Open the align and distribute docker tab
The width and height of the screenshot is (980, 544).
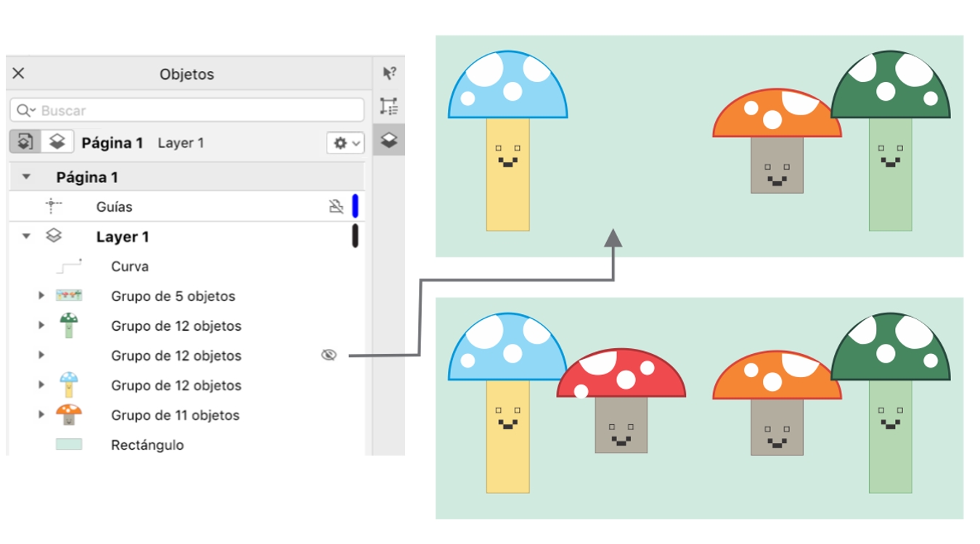pos(389,107)
